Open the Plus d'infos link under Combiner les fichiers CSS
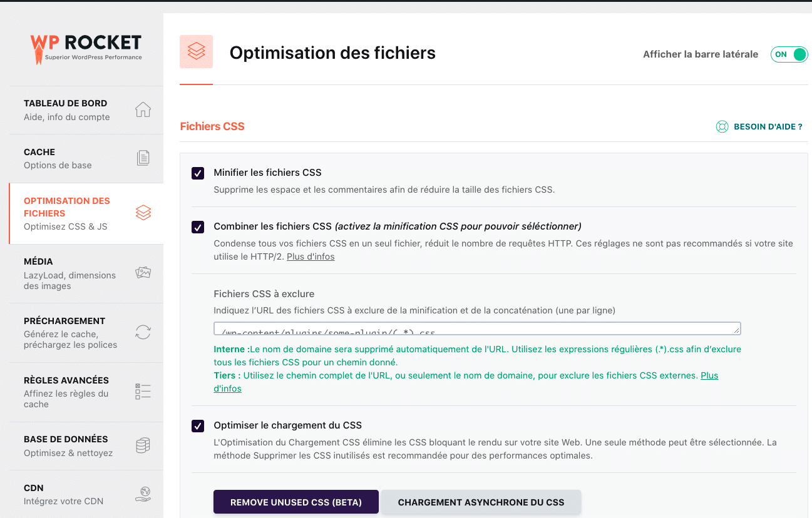The height and width of the screenshot is (518, 812). (311, 256)
